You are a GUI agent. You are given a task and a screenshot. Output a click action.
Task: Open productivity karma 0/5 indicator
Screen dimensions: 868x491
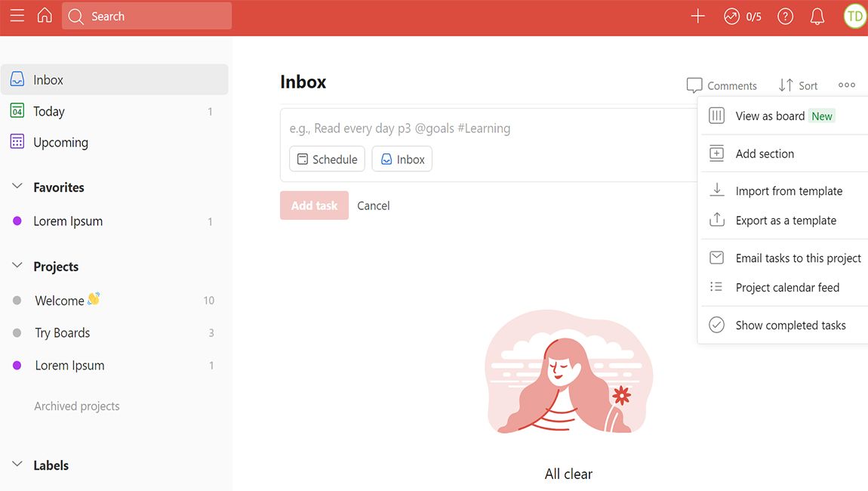(742, 17)
